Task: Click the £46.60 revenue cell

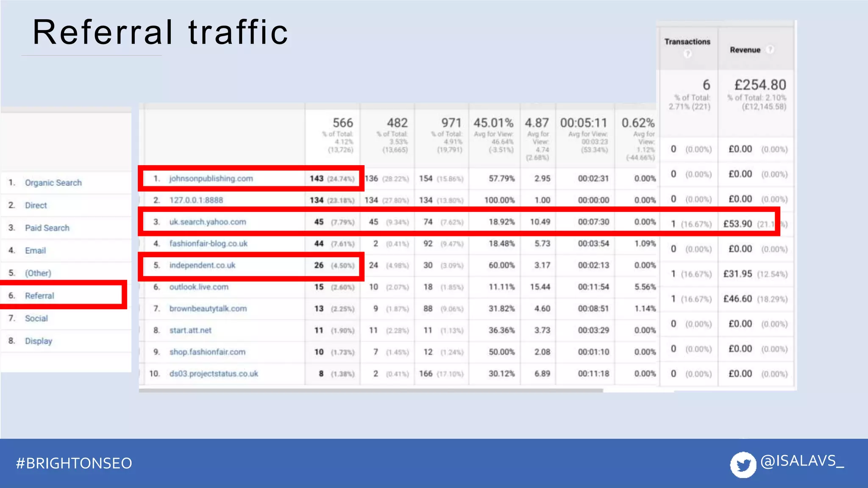Action: coord(737,299)
